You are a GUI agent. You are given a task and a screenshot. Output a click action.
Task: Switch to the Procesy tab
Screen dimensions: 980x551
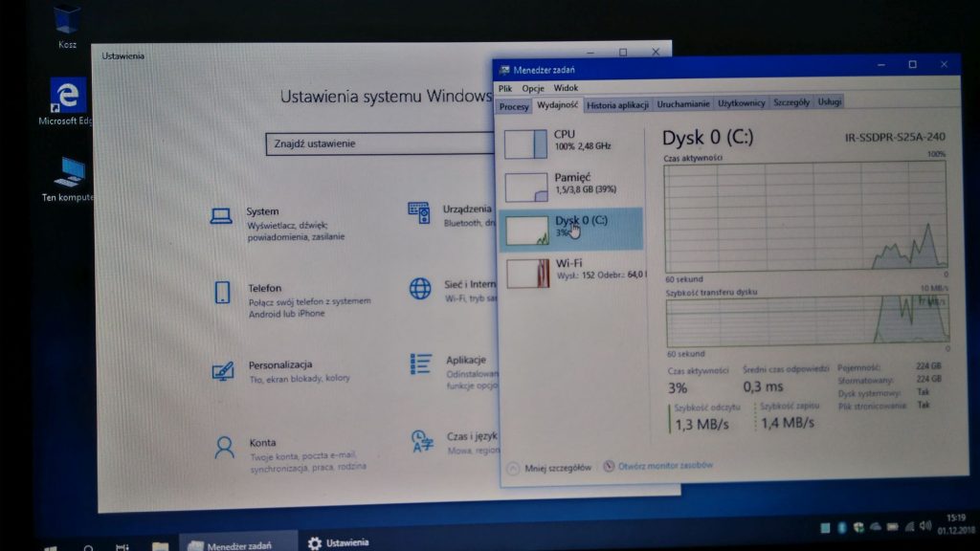tap(514, 106)
